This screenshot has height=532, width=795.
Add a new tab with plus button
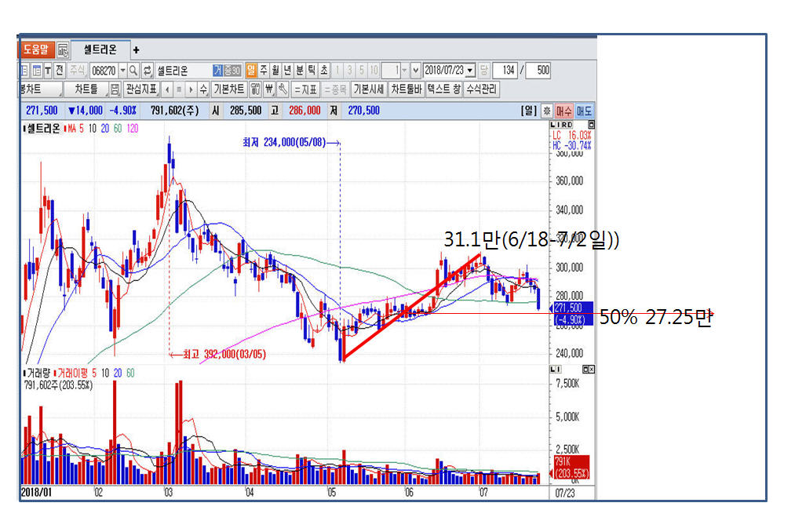[x=136, y=49]
